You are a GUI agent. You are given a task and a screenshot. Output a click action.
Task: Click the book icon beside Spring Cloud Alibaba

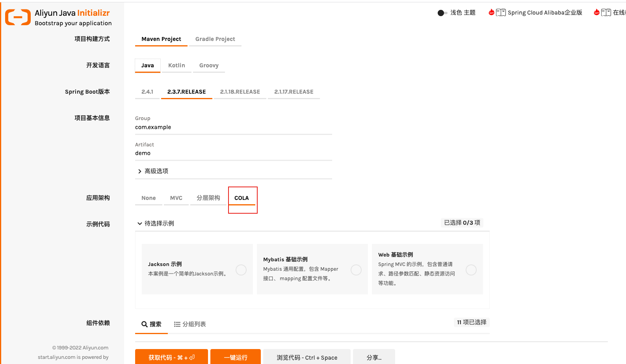click(501, 13)
